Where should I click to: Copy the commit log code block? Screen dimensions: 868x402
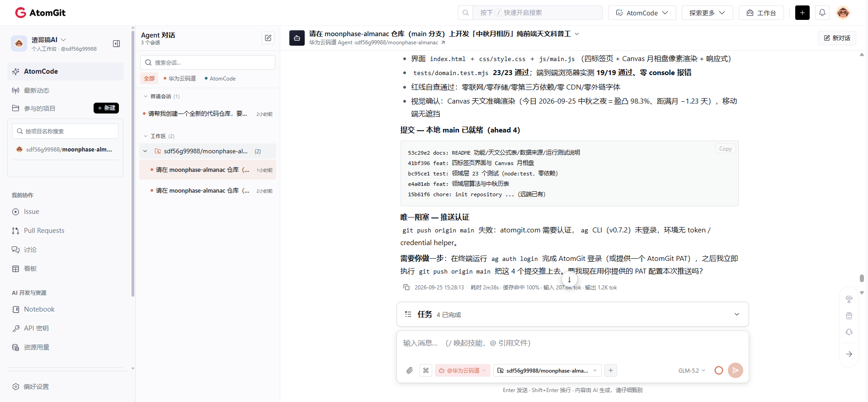[726, 149]
